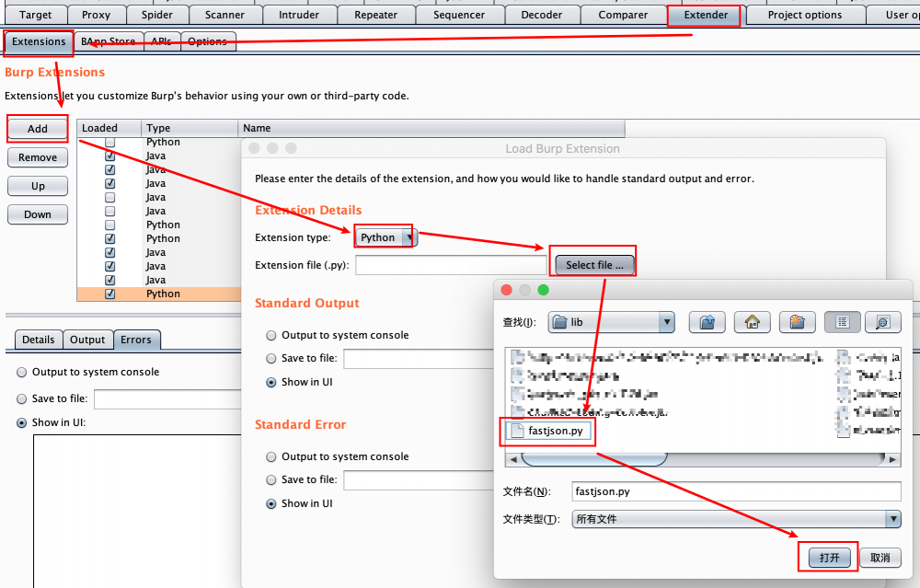The image size is (920, 588).
Task: Open the Spider tab
Action: [157, 15]
